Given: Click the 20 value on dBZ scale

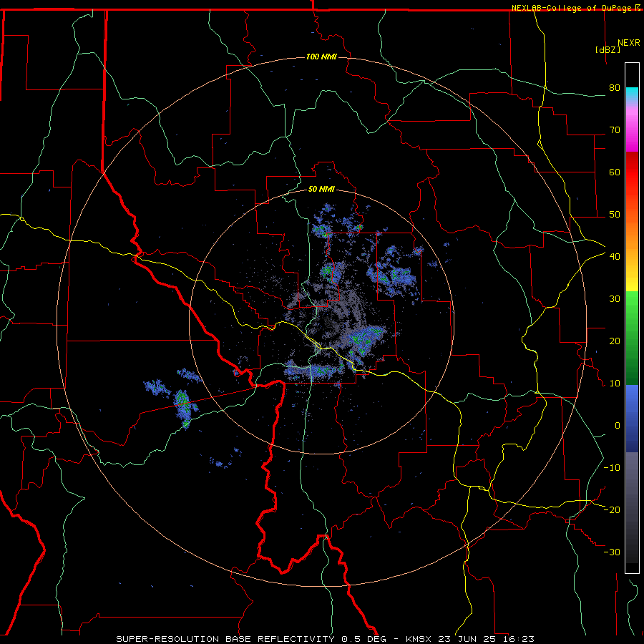Looking at the screenshot, I should tap(615, 341).
